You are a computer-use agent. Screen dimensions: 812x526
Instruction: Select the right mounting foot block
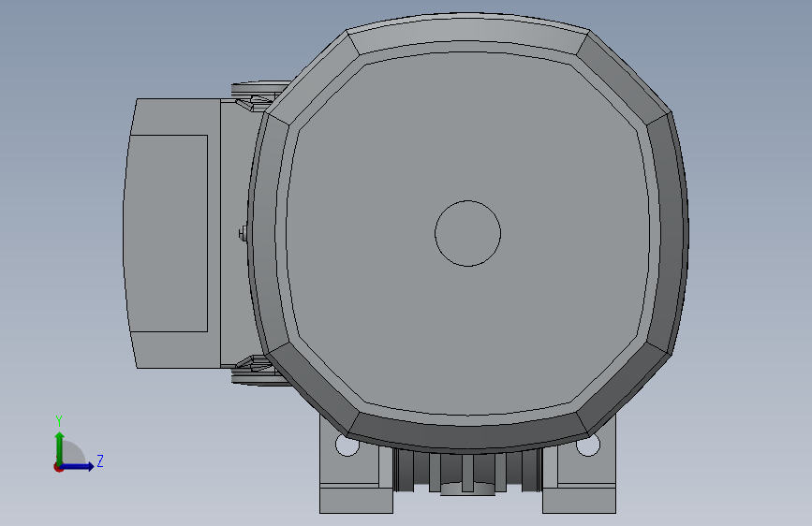coord(579,500)
